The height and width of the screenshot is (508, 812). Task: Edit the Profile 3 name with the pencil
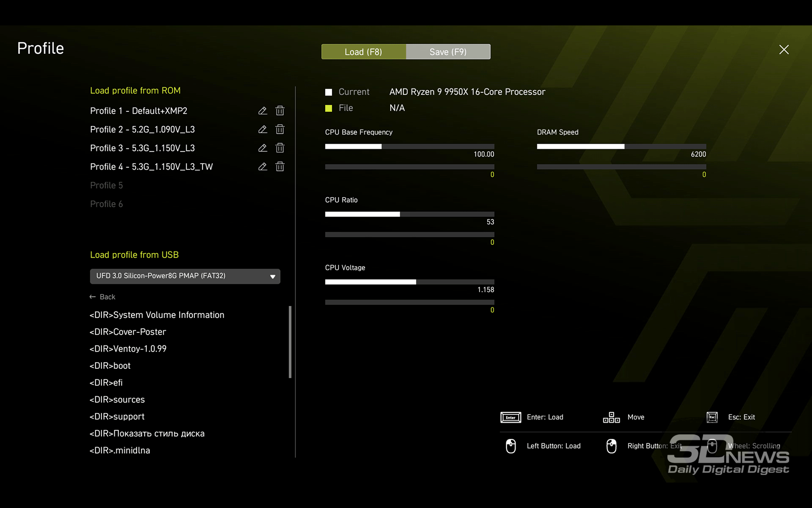(x=262, y=148)
